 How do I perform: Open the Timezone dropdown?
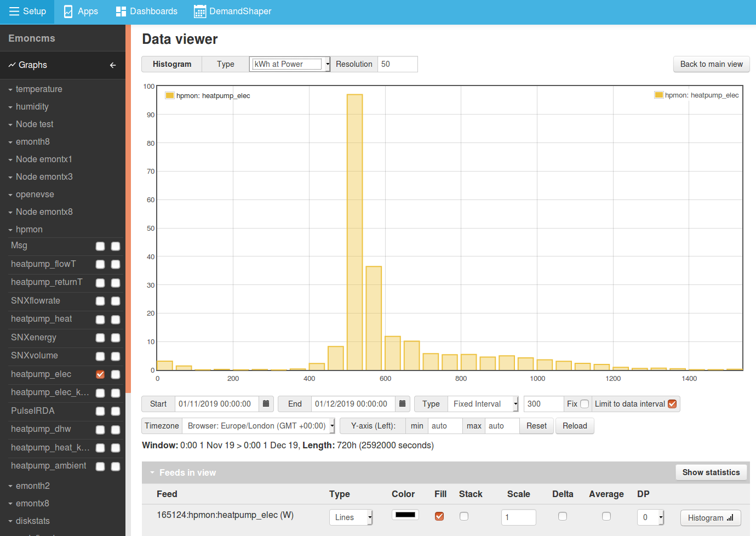point(259,426)
